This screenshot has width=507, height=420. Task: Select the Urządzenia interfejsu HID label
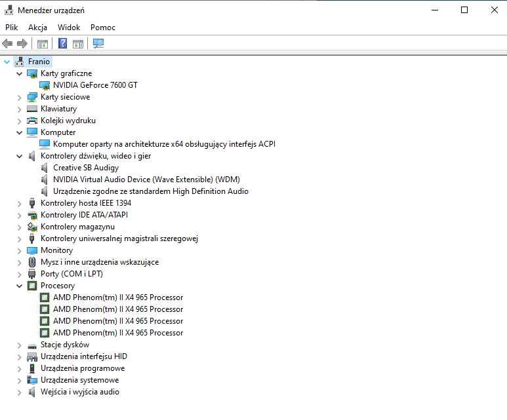[84, 356]
